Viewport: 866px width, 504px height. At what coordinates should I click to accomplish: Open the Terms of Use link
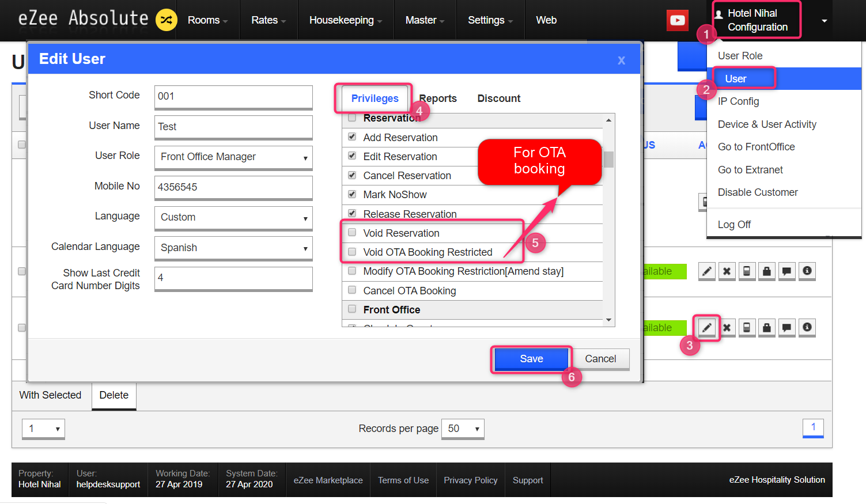[403, 480]
